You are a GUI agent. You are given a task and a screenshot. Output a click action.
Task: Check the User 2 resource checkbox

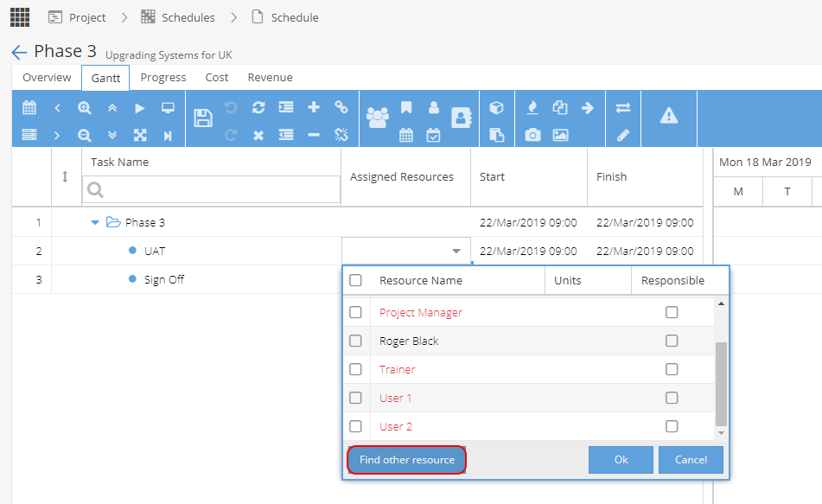pos(355,426)
